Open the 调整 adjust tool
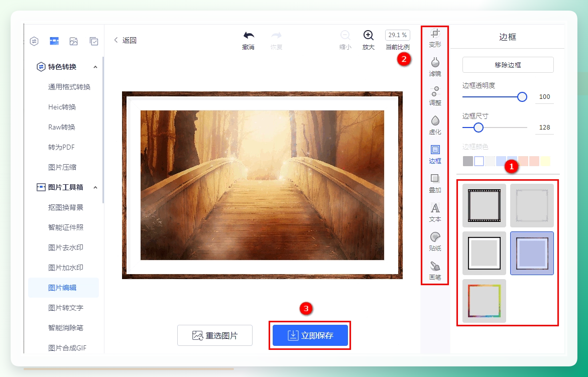 (x=435, y=96)
